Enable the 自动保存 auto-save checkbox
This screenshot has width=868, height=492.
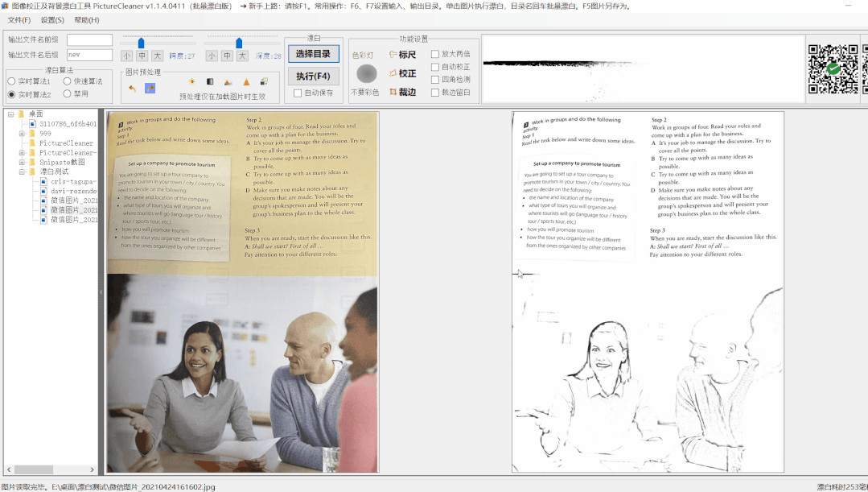pos(298,93)
